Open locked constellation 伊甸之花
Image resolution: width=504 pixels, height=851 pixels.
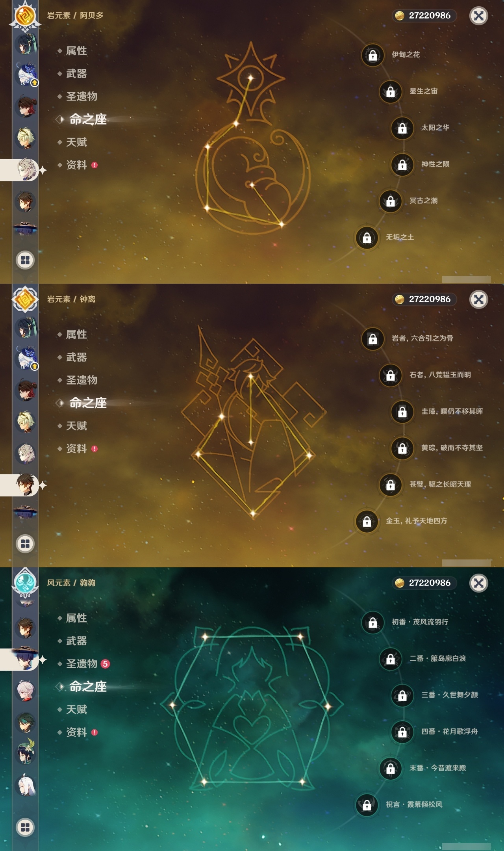373,55
